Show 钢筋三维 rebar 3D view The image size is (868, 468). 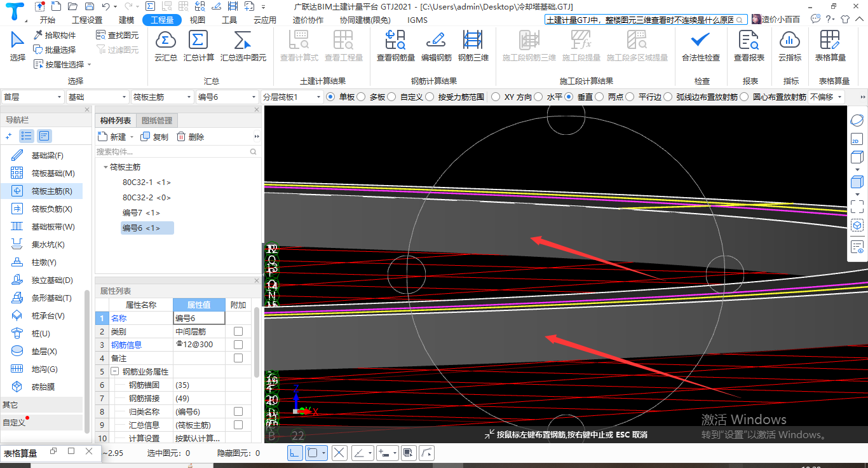(x=473, y=46)
